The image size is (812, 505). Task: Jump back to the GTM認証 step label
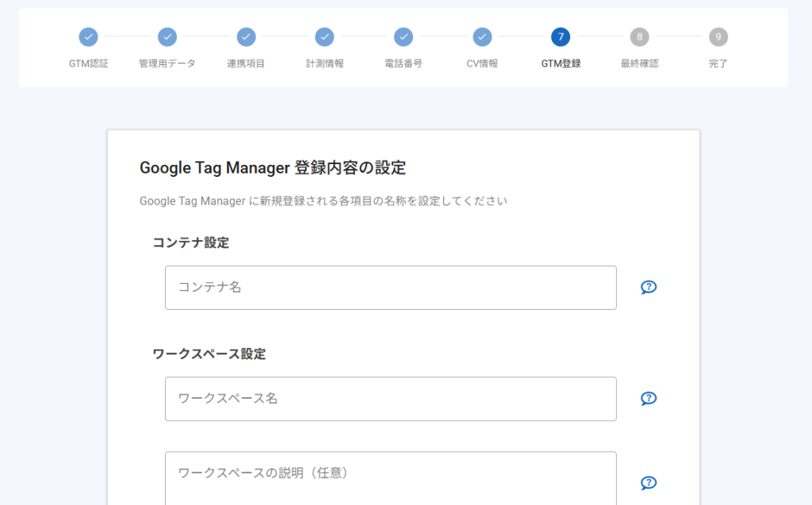(88, 63)
